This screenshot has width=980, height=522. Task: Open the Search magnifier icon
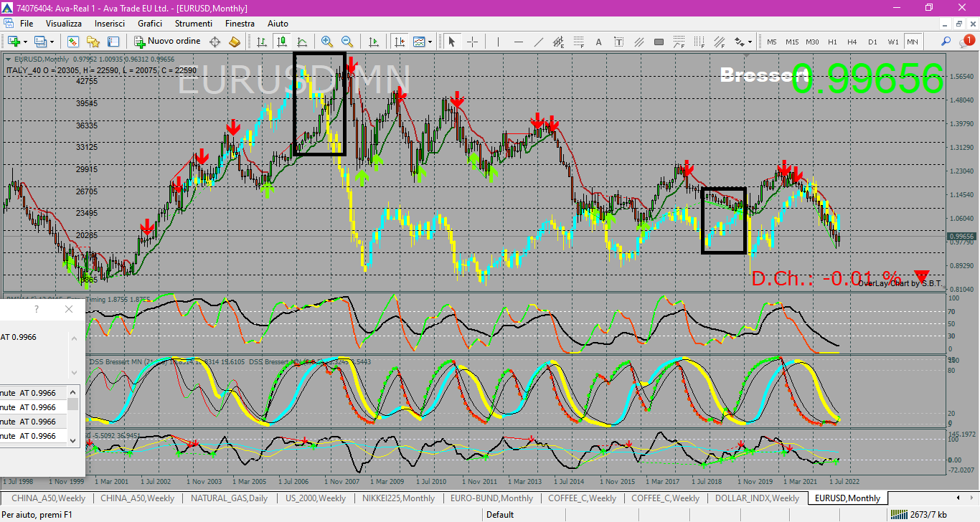tap(946, 42)
